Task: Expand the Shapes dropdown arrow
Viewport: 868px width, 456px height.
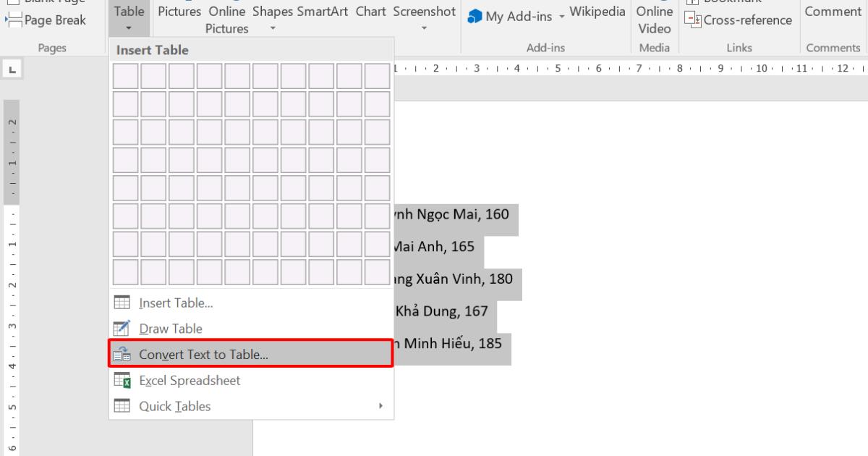Action: click(x=273, y=28)
